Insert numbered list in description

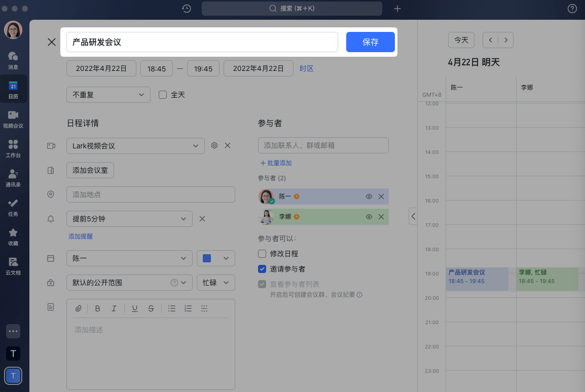(x=188, y=308)
